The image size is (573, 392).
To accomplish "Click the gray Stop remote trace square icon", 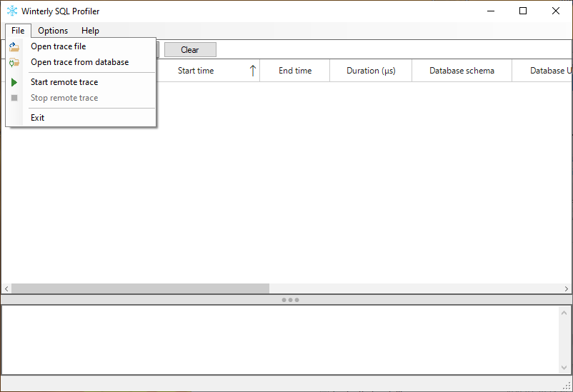I will pyautogui.click(x=14, y=98).
